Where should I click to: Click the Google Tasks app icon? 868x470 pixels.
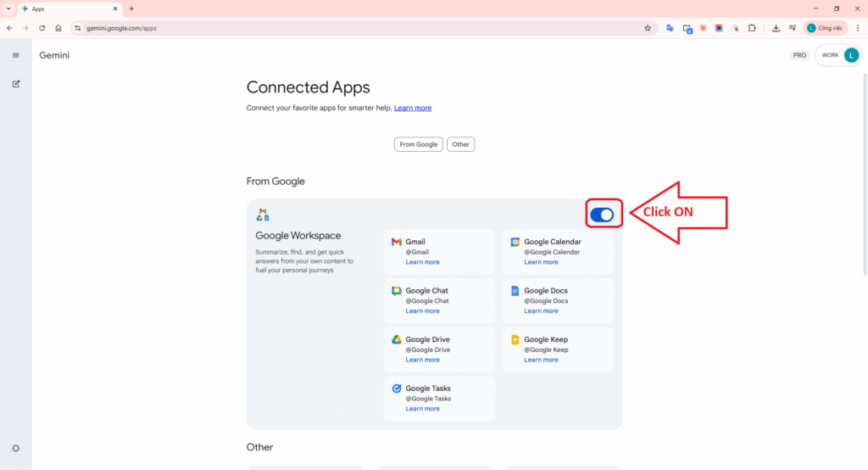click(x=396, y=389)
